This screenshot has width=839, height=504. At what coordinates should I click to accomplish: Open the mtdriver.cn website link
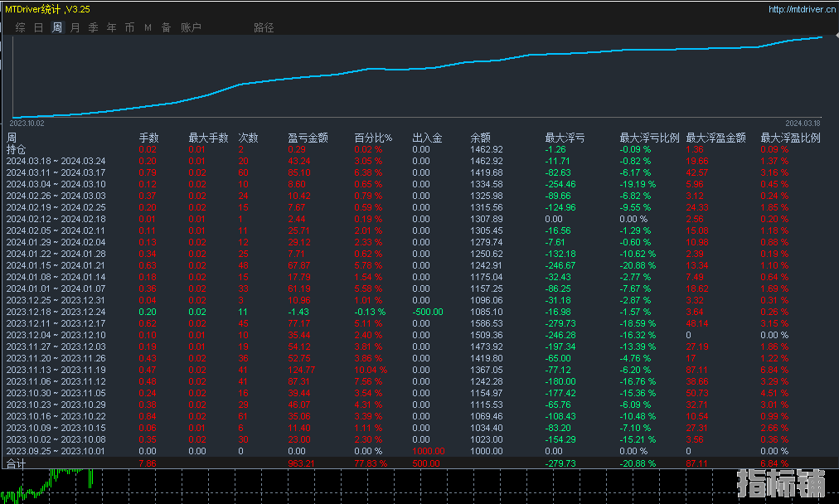(x=801, y=10)
